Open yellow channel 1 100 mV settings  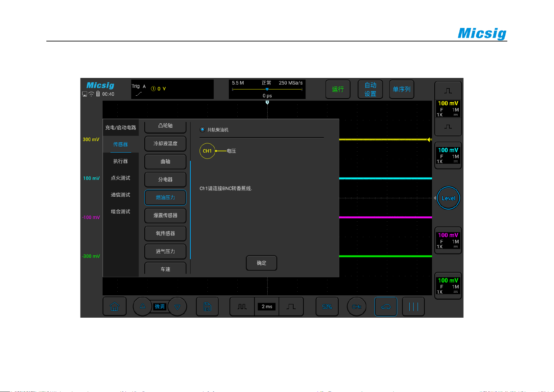tap(448, 109)
